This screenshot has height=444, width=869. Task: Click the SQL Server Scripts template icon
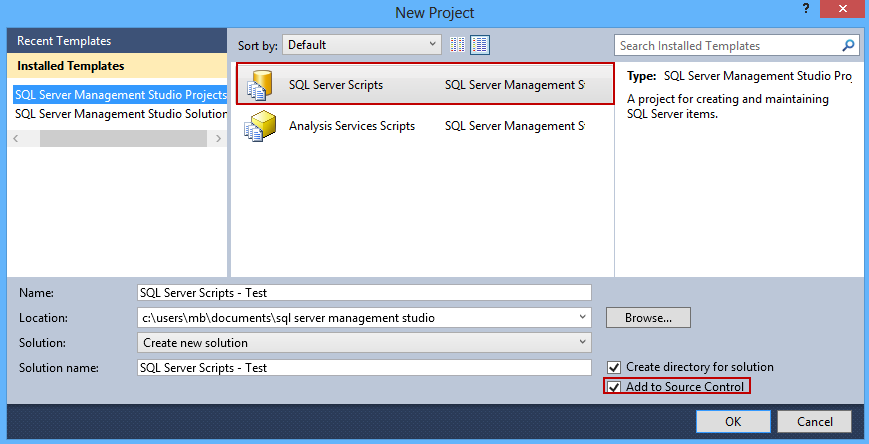pyautogui.click(x=261, y=85)
